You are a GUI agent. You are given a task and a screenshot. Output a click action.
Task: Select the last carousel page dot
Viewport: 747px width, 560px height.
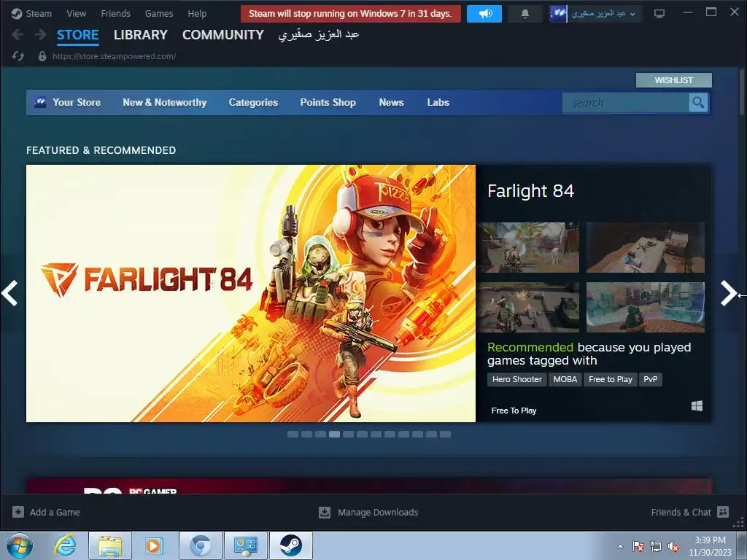[x=446, y=435]
